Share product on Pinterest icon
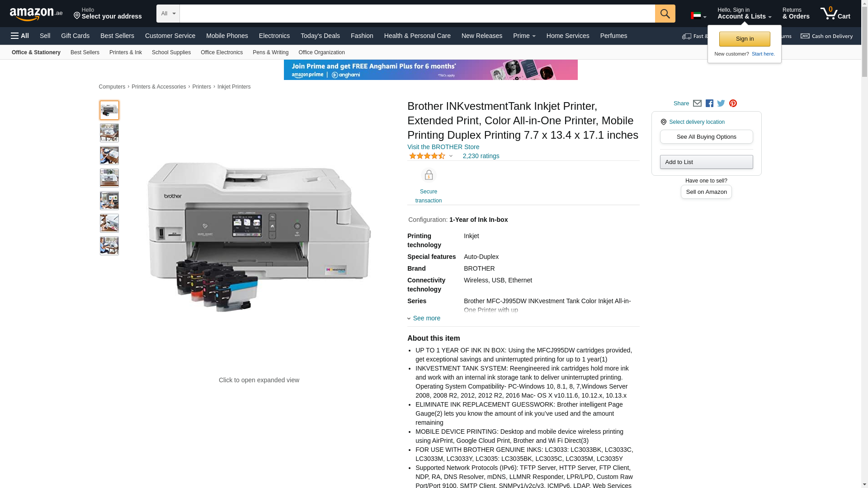The height and width of the screenshot is (488, 868). point(733,103)
